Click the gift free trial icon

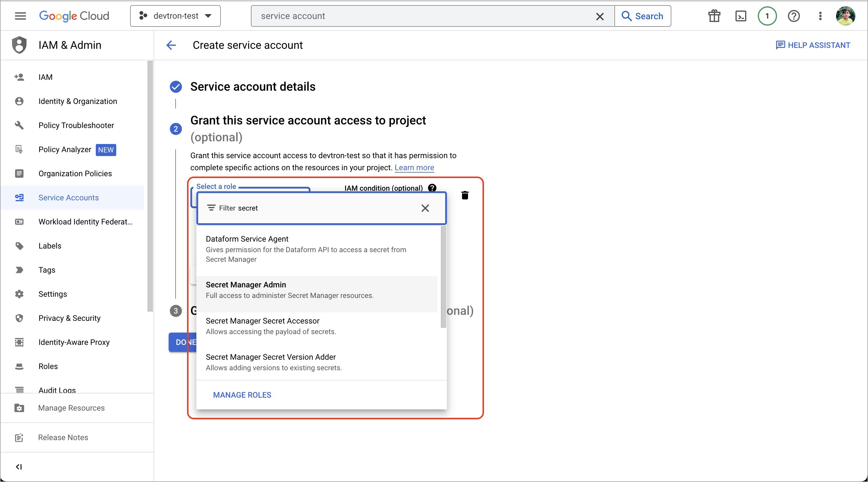714,16
